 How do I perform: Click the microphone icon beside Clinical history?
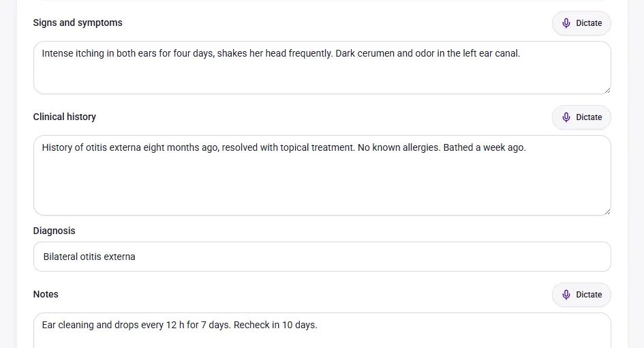pos(566,117)
